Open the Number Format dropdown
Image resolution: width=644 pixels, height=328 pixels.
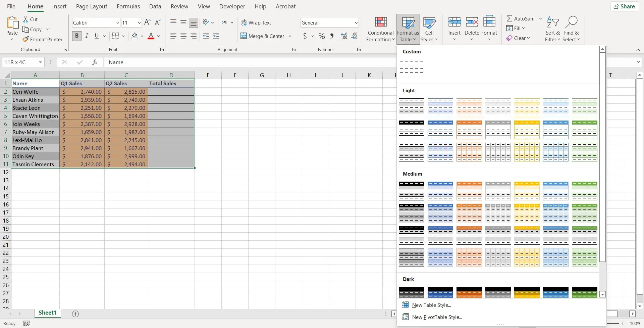coord(357,22)
